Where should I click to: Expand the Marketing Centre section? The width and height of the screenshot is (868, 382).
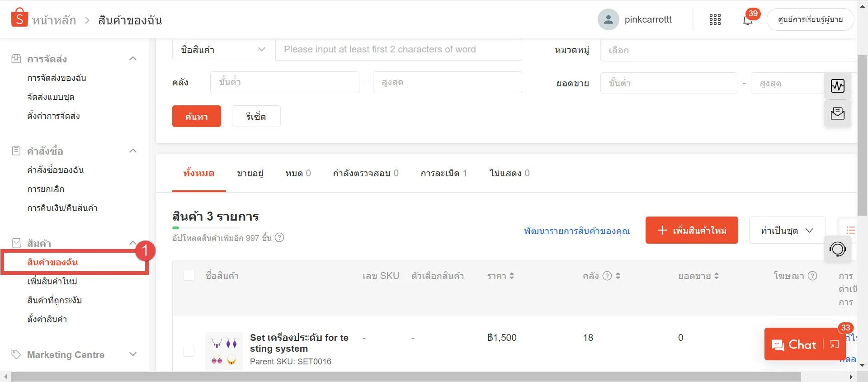(133, 354)
